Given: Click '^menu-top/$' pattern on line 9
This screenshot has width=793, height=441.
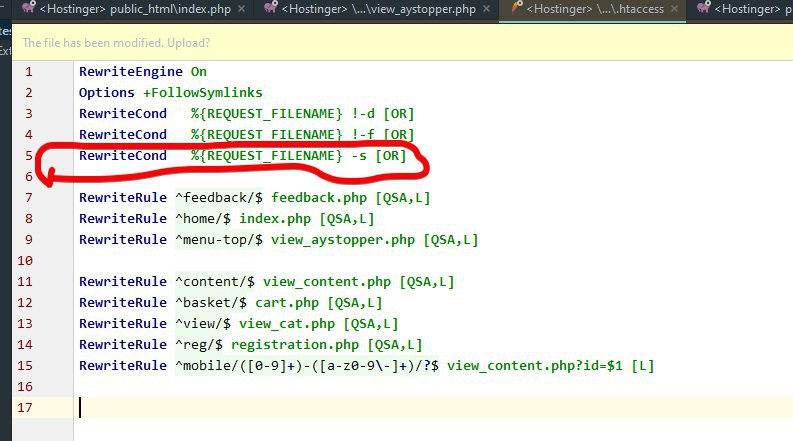Looking at the screenshot, I should click(x=218, y=240).
